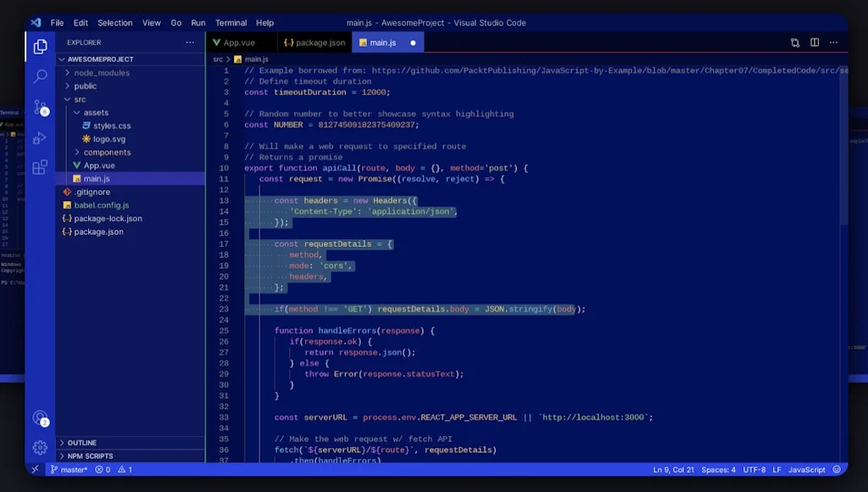Image resolution: width=868 pixels, height=492 pixels.
Task: Open the Source Control view
Action: pyautogui.click(x=39, y=107)
